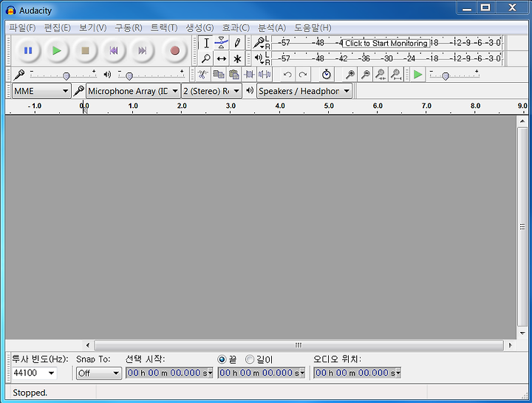Open the 보기(V) menu
532x403 pixels.
point(93,28)
